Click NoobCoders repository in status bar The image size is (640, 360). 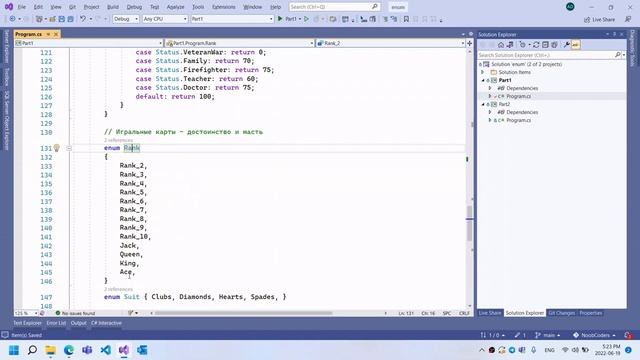point(594,335)
